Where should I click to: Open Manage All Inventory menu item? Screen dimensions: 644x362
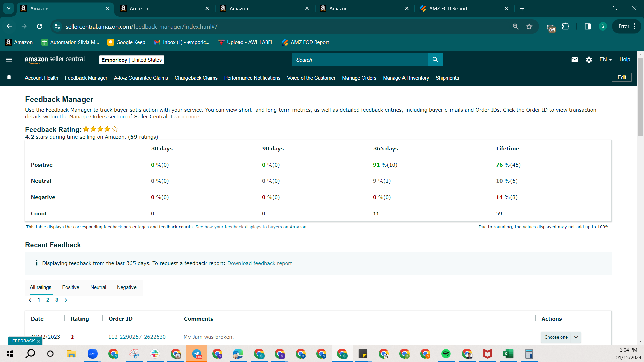[406, 78]
